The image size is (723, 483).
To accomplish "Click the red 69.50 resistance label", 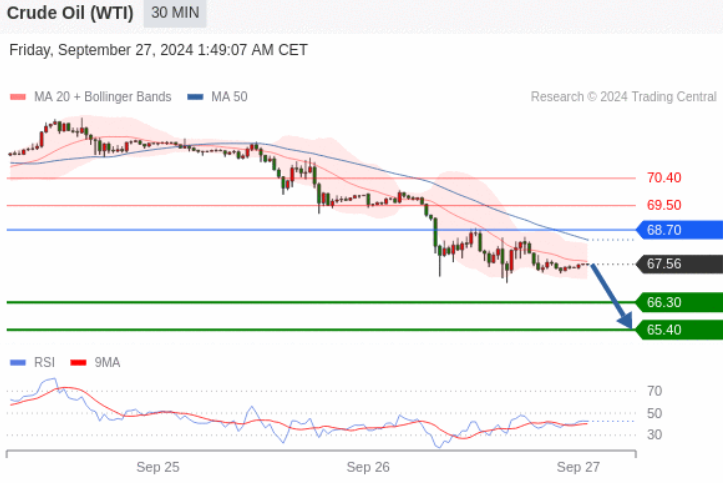I will pyautogui.click(x=664, y=205).
